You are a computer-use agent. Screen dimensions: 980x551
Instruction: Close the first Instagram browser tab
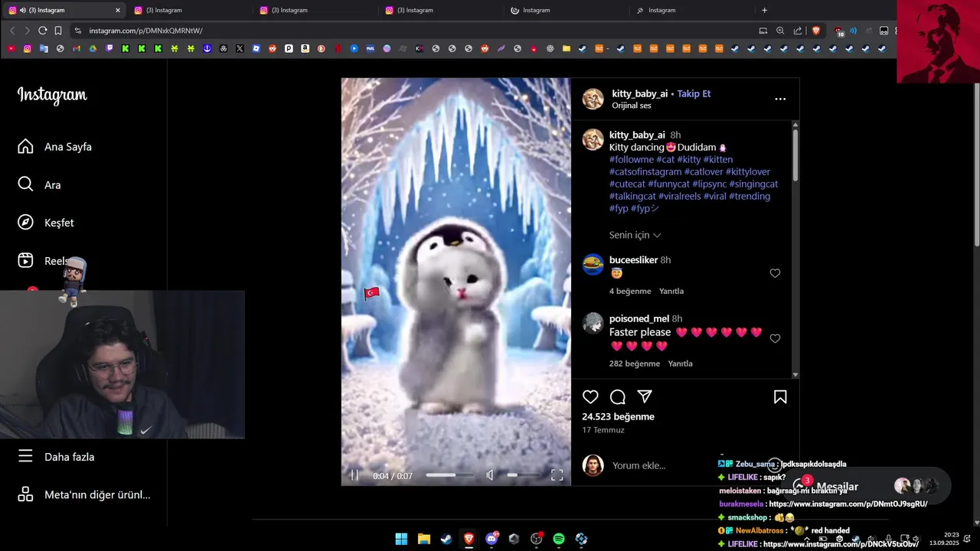[x=117, y=10]
